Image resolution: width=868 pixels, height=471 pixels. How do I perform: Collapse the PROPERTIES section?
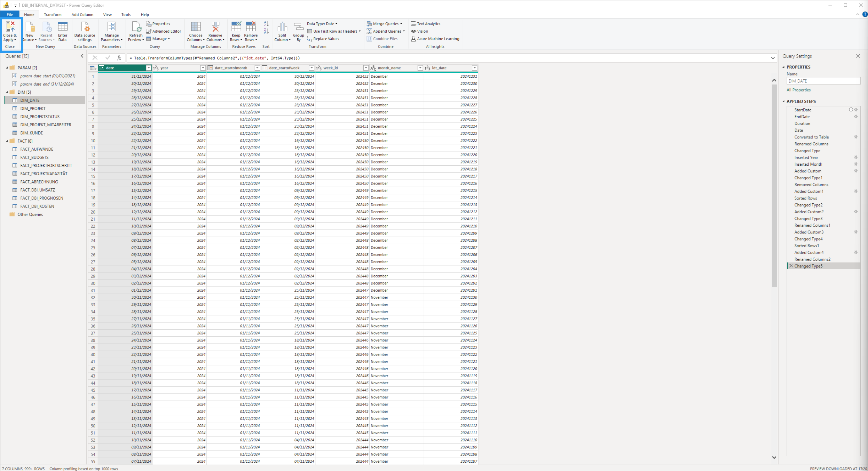[x=784, y=67]
